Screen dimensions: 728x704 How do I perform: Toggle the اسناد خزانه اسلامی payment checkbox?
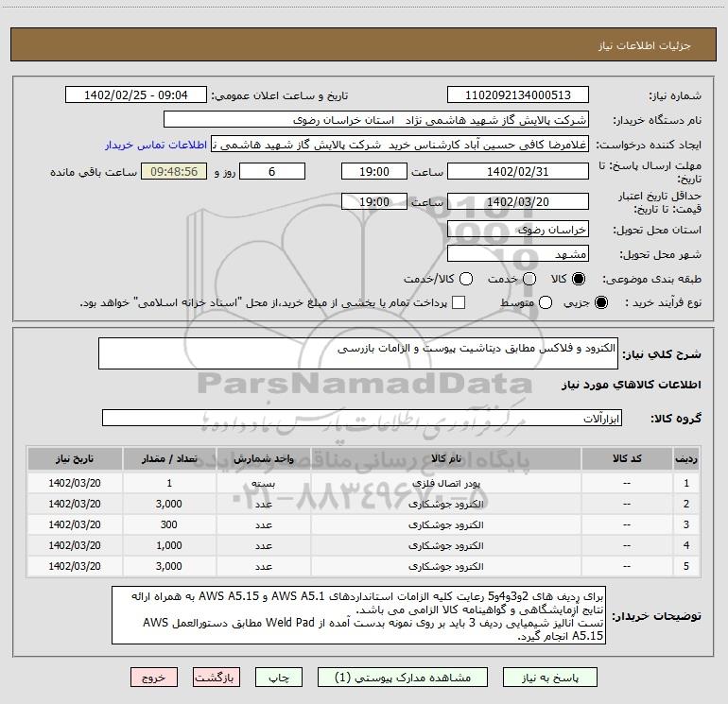pyautogui.click(x=459, y=302)
